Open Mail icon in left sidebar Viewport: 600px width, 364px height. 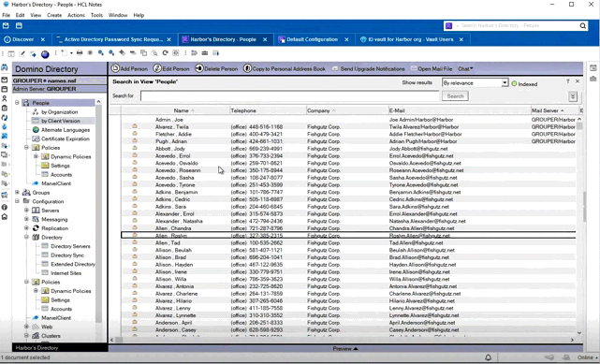(x=5, y=80)
